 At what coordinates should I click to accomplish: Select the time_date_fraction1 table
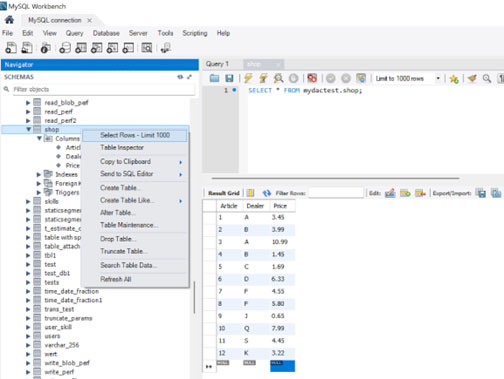click(73, 300)
